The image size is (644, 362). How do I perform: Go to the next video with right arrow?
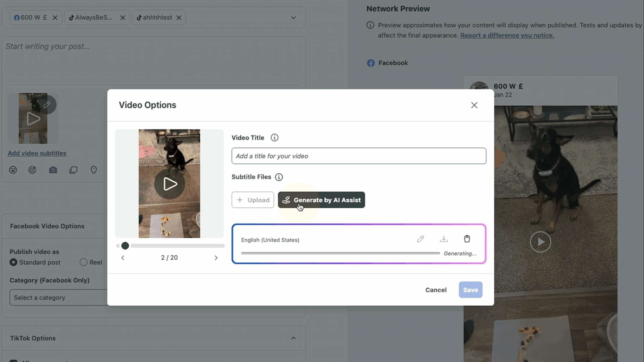pyautogui.click(x=216, y=257)
